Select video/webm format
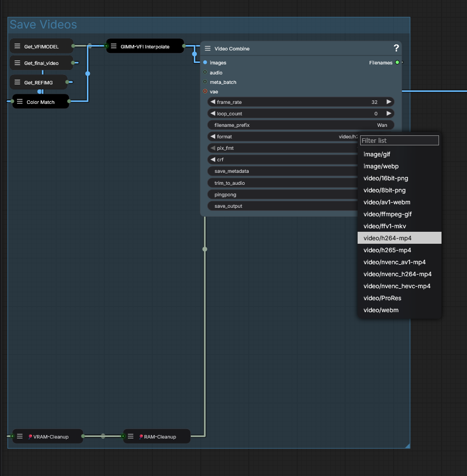This screenshot has height=476, width=467. (x=399, y=310)
